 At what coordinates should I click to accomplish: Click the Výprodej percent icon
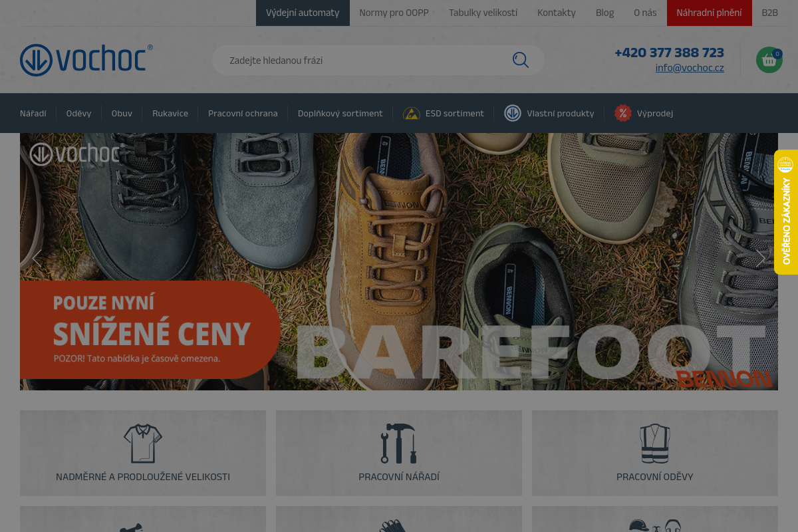coord(622,113)
